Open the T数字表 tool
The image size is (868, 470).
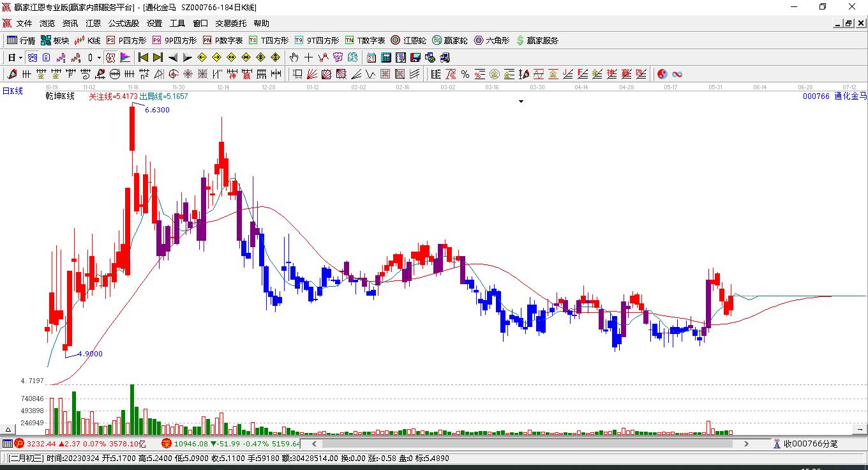[x=365, y=40]
